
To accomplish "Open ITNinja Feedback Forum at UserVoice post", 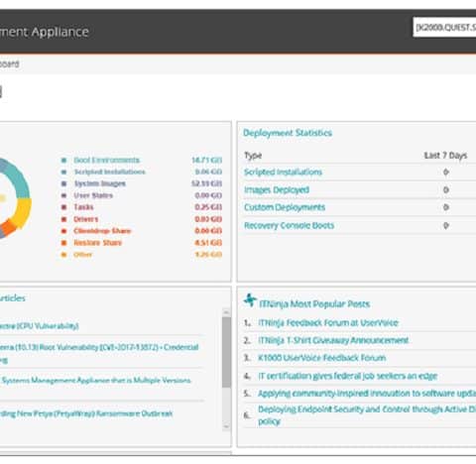I will coord(328,323).
